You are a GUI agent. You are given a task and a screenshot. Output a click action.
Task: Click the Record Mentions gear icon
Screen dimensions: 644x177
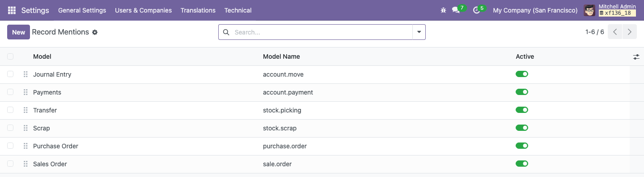(x=95, y=32)
